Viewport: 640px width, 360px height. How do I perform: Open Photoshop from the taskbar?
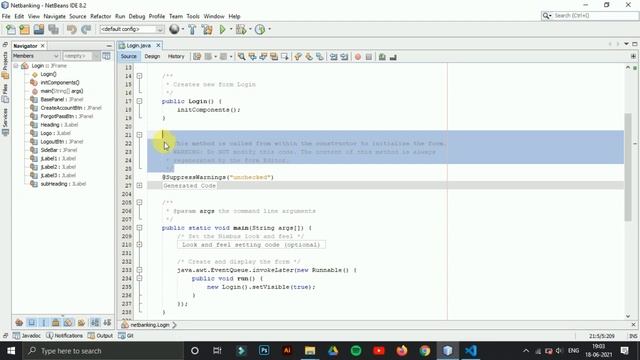tap(264, 351)
